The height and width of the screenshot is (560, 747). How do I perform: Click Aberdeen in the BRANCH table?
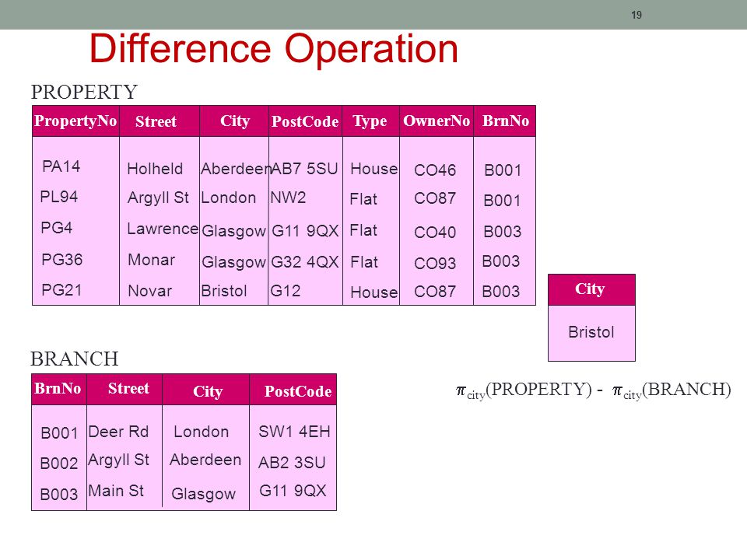pos(205,460)
